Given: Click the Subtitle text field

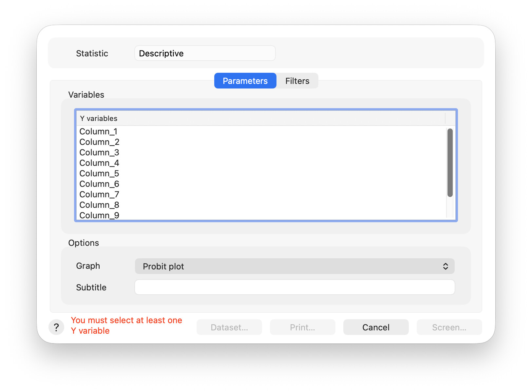Looking at the screenshot, I should [x=294, y=287].
